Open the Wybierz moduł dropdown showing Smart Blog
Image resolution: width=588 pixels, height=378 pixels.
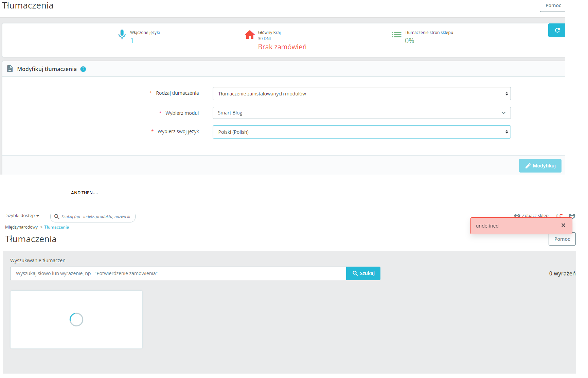[x=361, y=113]
